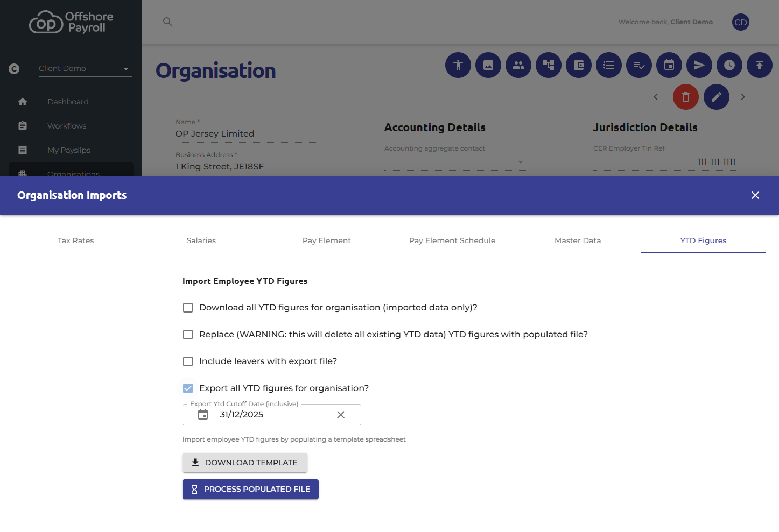Open the calendar event icon in header

pos(669,65)
